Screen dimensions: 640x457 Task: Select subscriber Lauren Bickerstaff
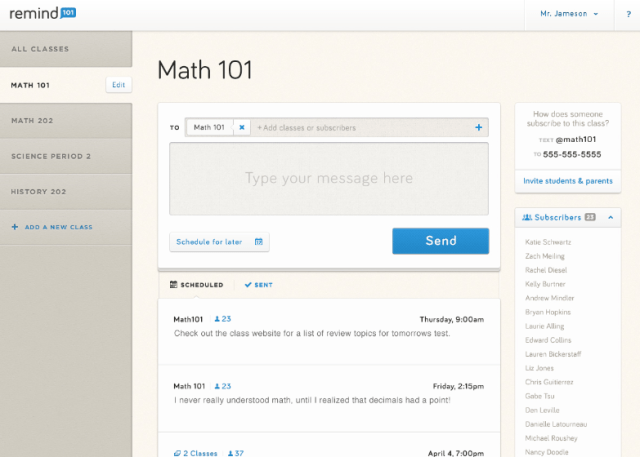tap(553, 354)
